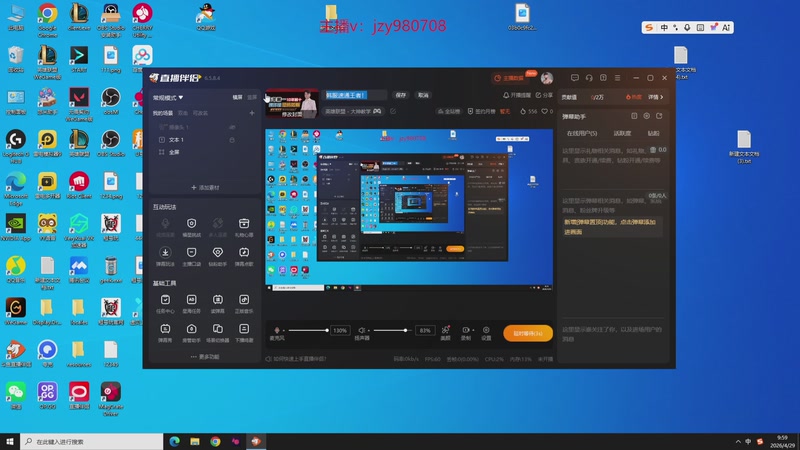The image size is (800, 450).
Task: Adjust the speaker volume slider
Action: pyautogui.click(x=390, y=330)
